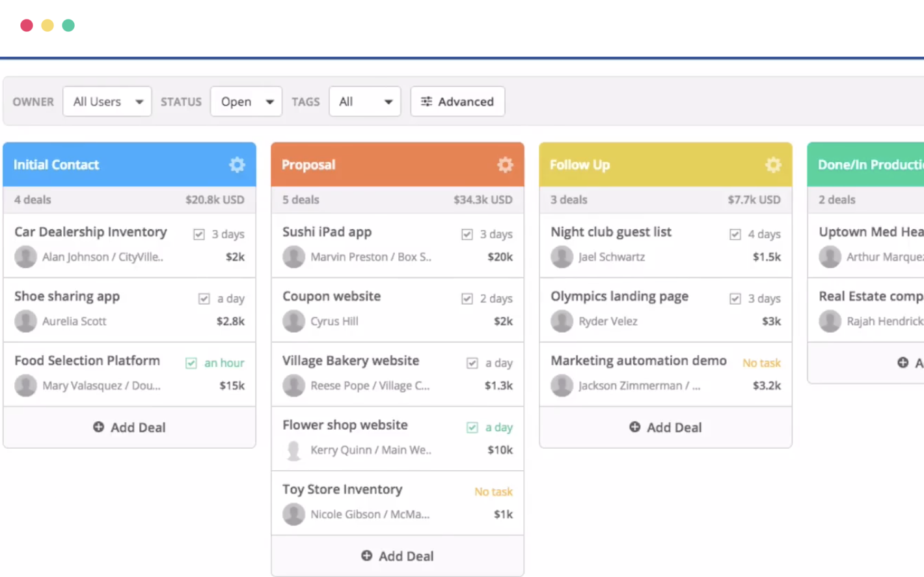Open Proposal column settings gear
Screen dimensions: 924x577
point(505,165)
